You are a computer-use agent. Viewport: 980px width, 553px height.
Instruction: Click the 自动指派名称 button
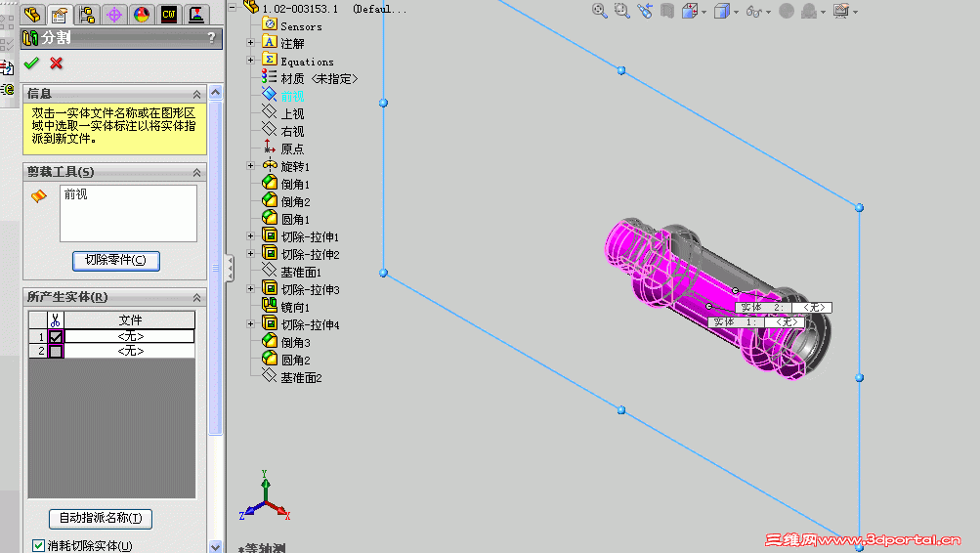(101, 518)
